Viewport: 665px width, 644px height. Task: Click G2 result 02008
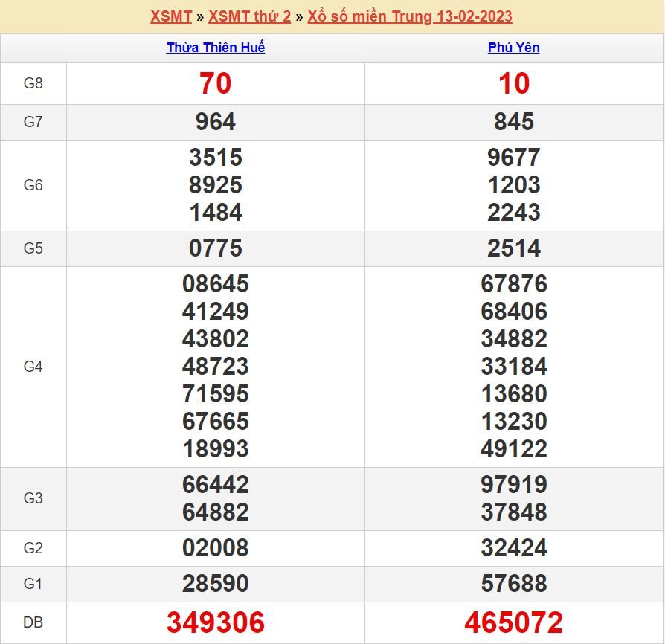click(216, 548)
